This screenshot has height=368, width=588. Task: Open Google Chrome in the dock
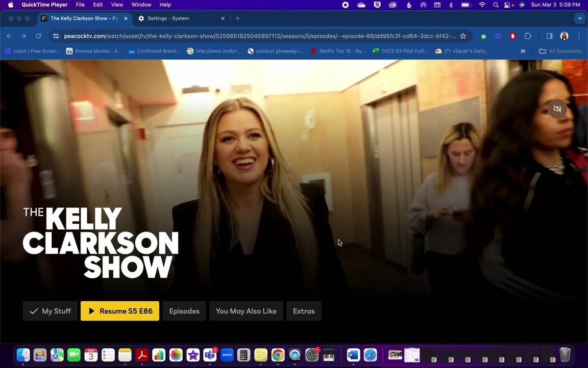pyautogui.click(x=278, y=355)
